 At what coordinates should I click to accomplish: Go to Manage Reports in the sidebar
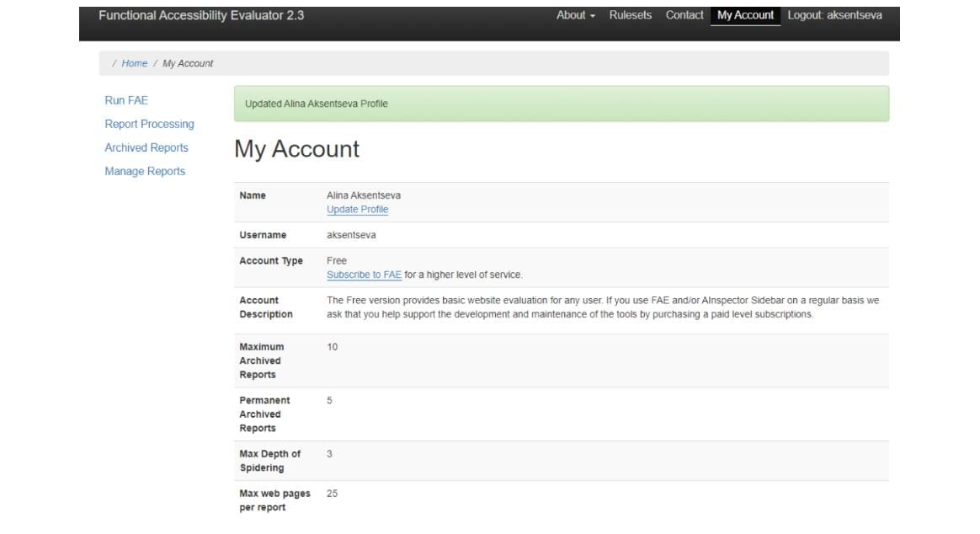[x=145, y=171]
